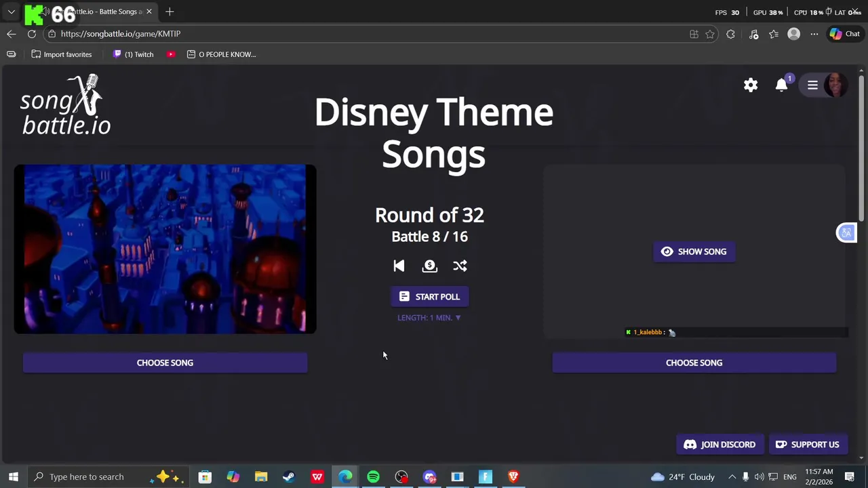Open the songbattle settings gear
The width and height of the screenshot is (868, 488).
[751, 85]
